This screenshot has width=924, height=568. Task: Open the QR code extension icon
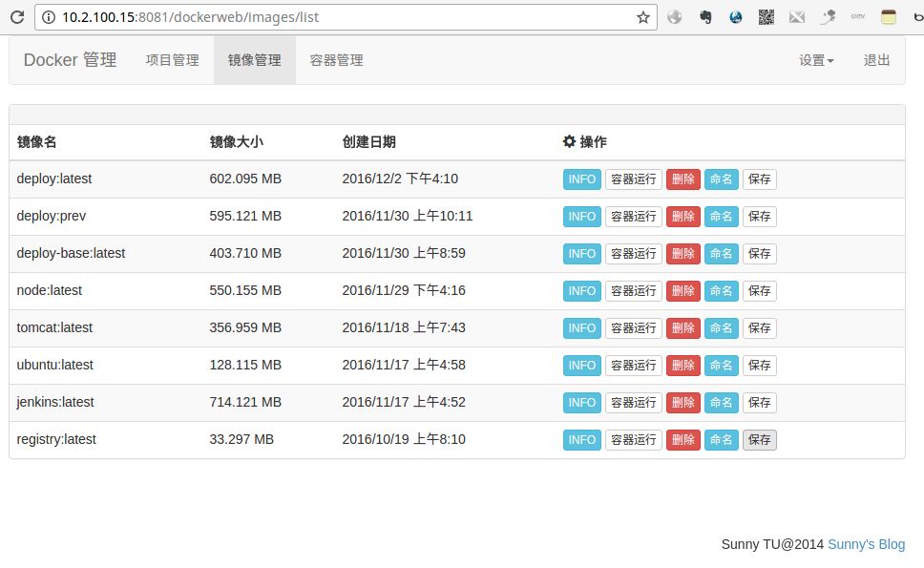(766, 17)
